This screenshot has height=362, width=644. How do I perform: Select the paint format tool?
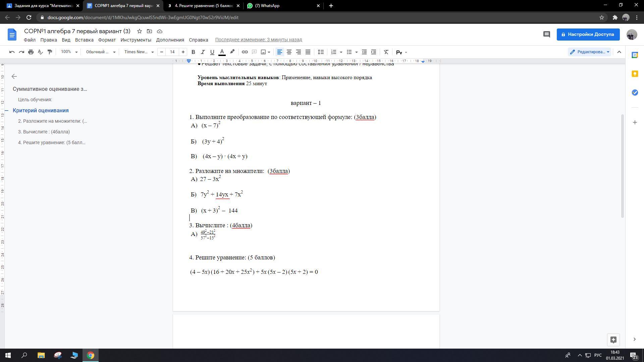click(50, 52)
